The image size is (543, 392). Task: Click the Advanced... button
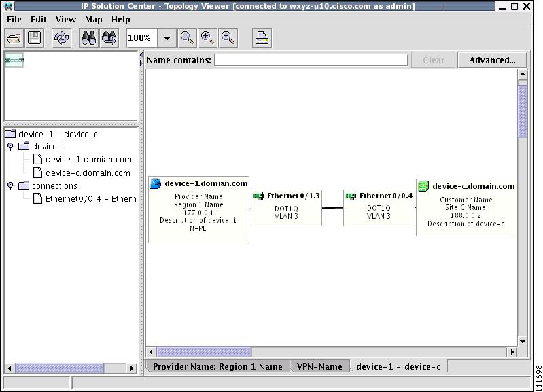click(492, 60)
